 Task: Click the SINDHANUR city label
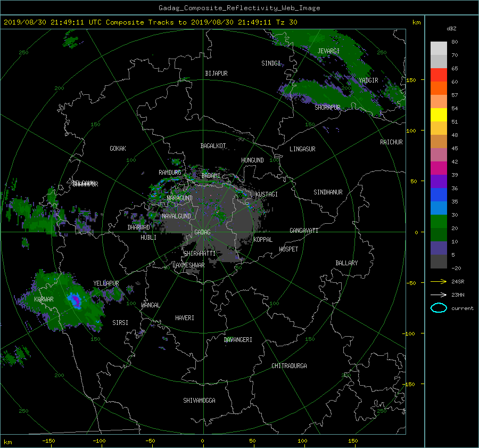328,192
